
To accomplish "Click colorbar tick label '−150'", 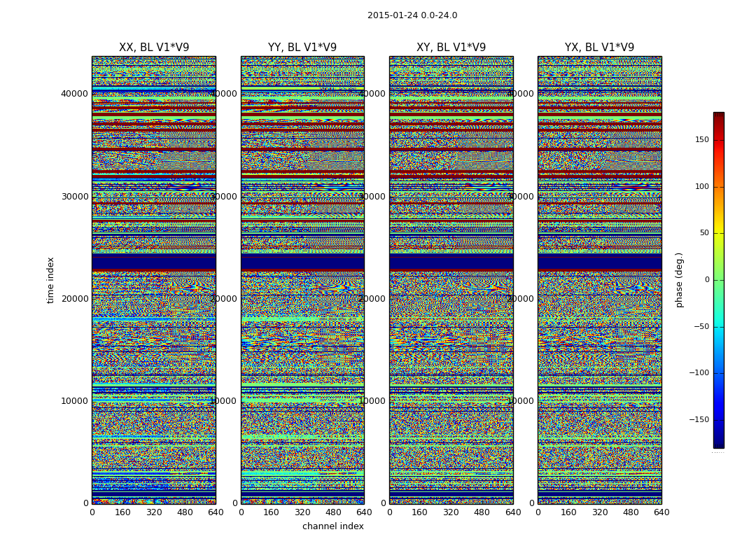I will [x=699, y=419].
